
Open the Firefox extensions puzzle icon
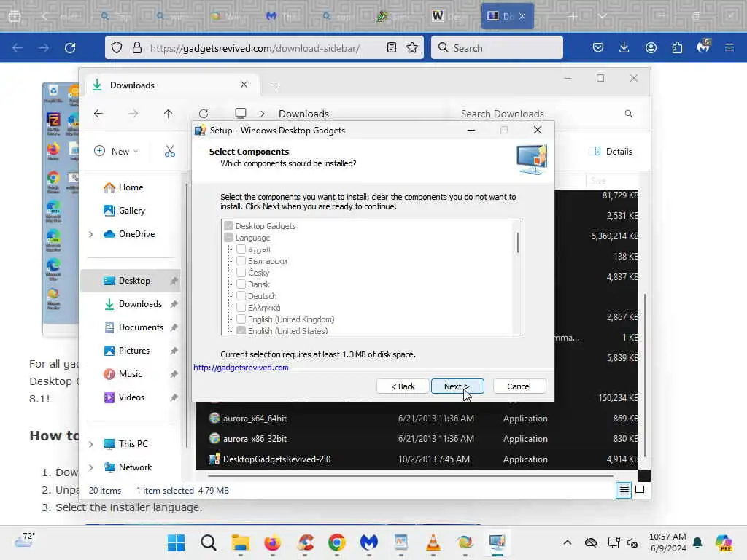point(677,47)
